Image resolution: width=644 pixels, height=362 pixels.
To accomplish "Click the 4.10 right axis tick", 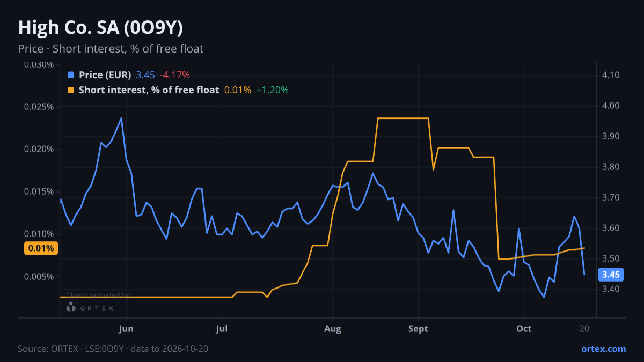I will tap(611, 75).
